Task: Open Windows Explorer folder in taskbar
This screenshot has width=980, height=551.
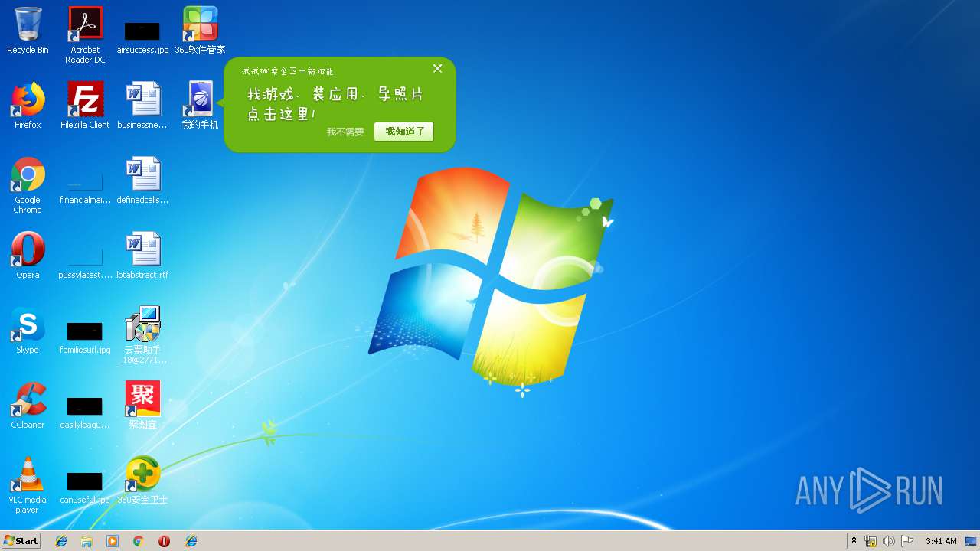Action: pos(87,541)
